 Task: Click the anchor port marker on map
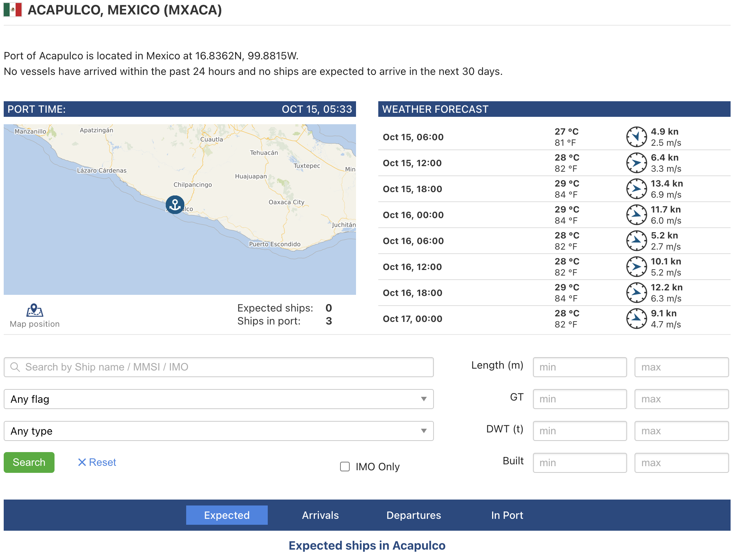point(175,204)
